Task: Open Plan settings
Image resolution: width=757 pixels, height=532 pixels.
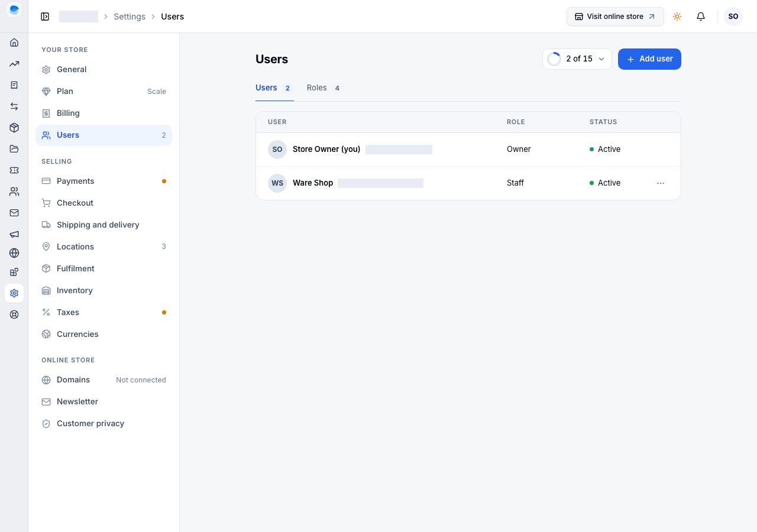Action: (x=103, y=91)
